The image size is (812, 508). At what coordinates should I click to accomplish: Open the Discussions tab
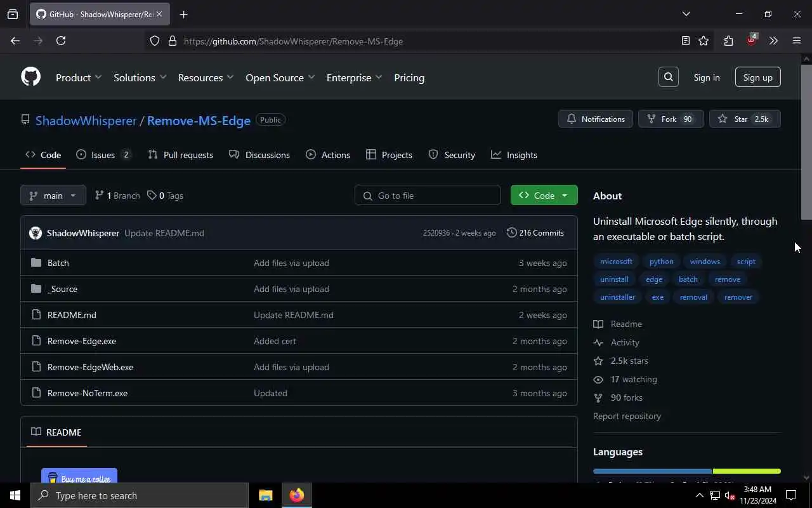(x=259, y=155)
